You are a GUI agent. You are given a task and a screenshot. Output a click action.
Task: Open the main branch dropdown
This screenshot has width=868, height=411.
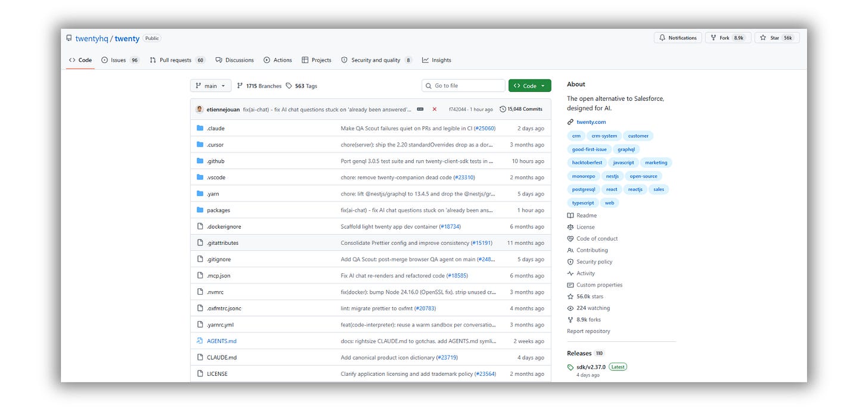pyautogui.click(x=210, y=86)
